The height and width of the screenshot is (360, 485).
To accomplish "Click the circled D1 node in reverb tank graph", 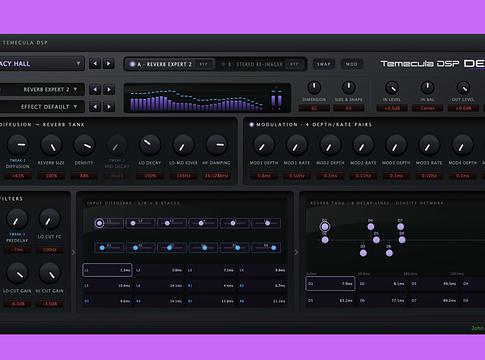I will click(325, 227).
